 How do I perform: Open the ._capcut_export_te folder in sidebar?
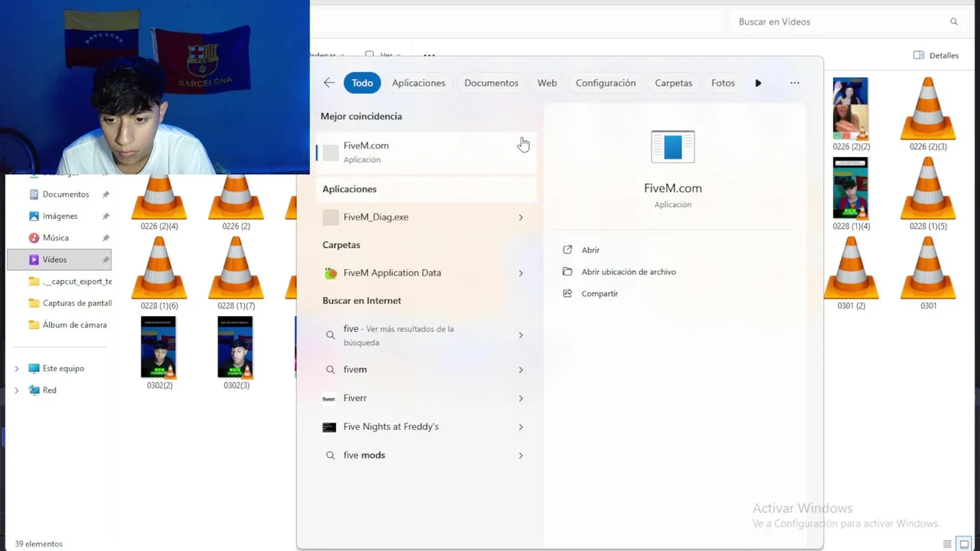tap(69, 282)
